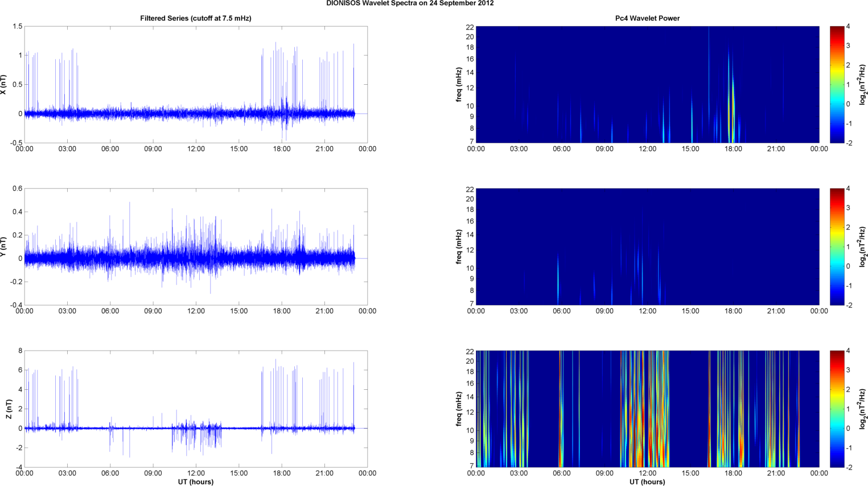Click the middle spectrogram's colorbar

click(836, 246)
